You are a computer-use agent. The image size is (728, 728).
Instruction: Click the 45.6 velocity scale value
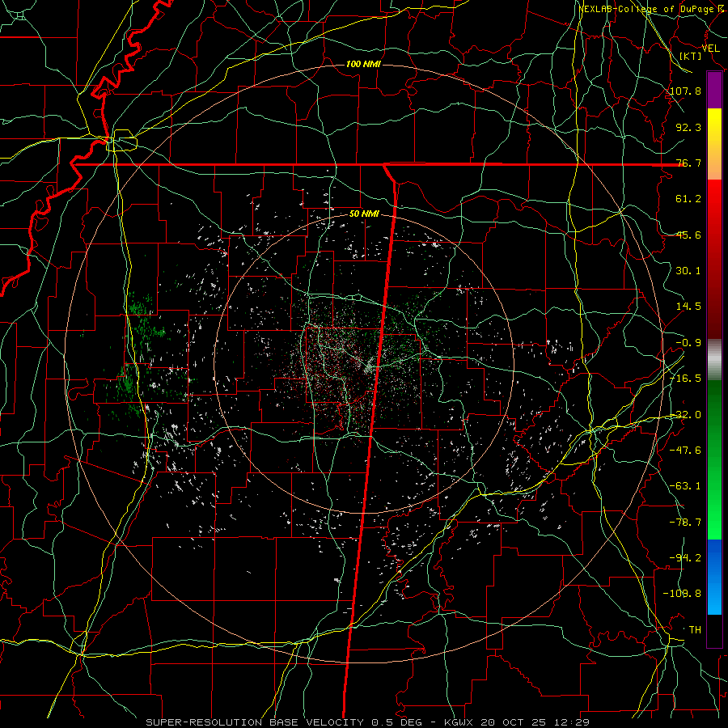point(688,235)
